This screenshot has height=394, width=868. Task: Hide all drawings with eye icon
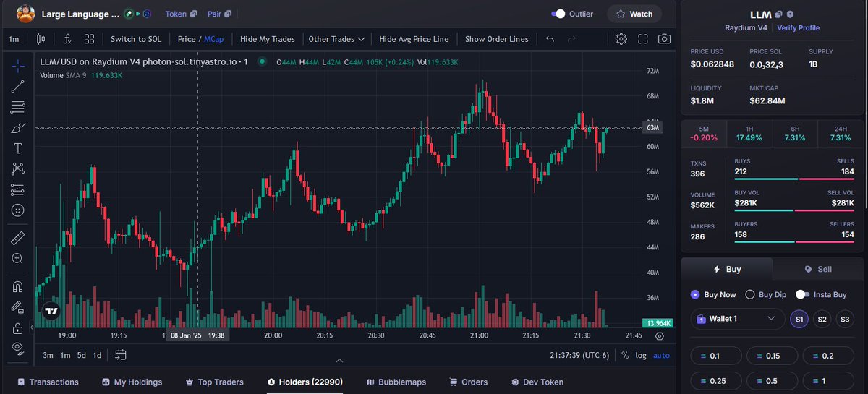point(18,348)
